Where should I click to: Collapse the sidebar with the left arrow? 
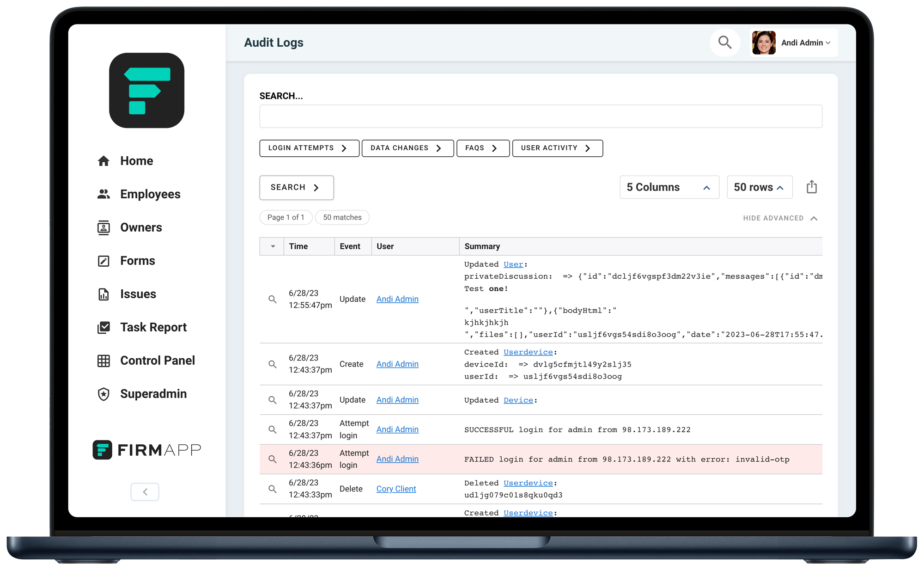tap(145, 491)
